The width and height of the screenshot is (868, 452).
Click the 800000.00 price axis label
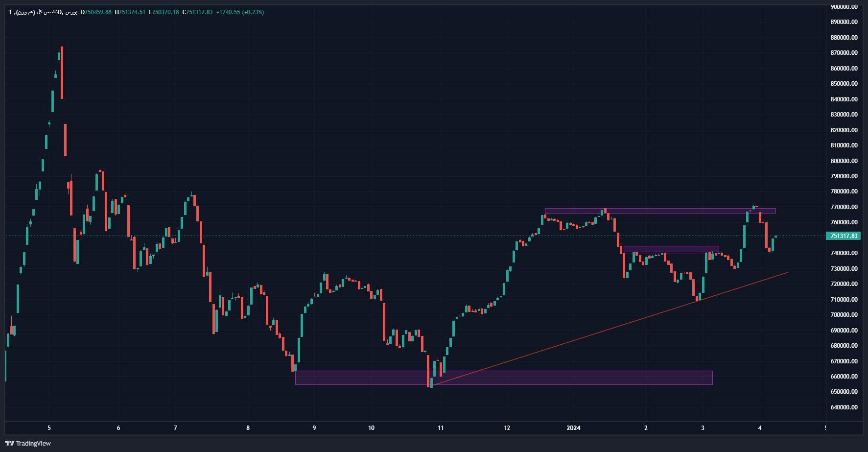click(844, 161)
